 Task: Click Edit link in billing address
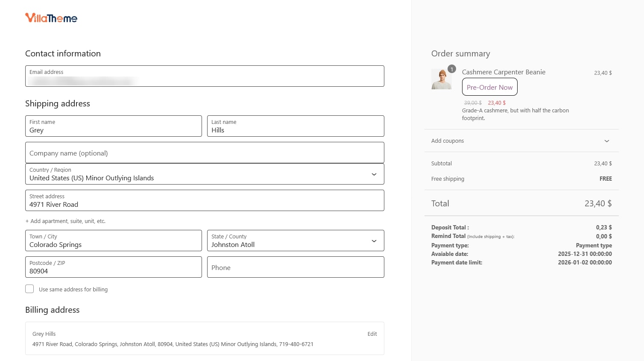(372, 334)
